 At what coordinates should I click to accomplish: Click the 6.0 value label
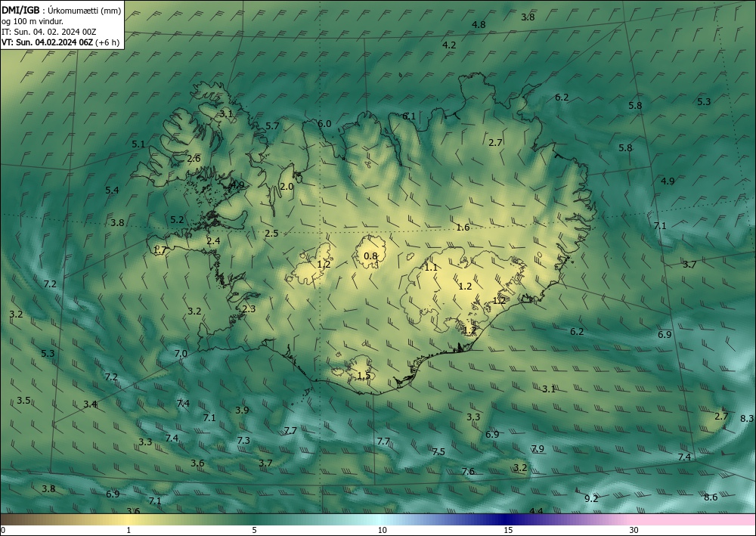(324, 124)
